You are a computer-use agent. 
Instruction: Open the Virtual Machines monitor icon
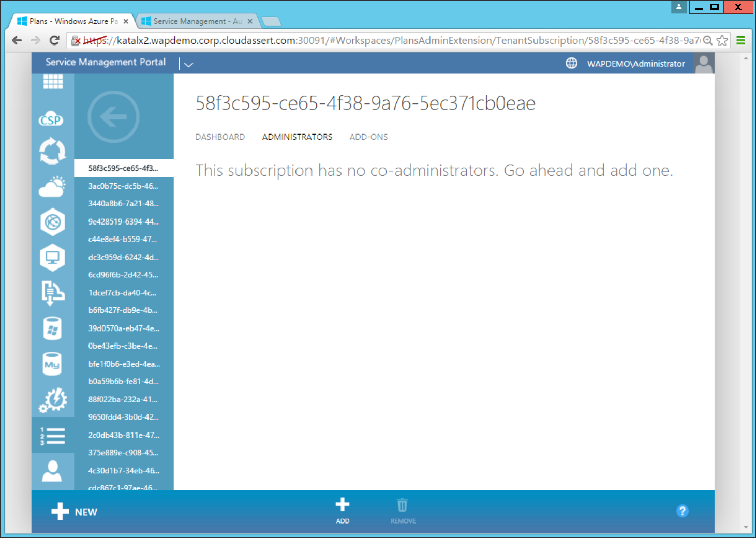point(52,258)
